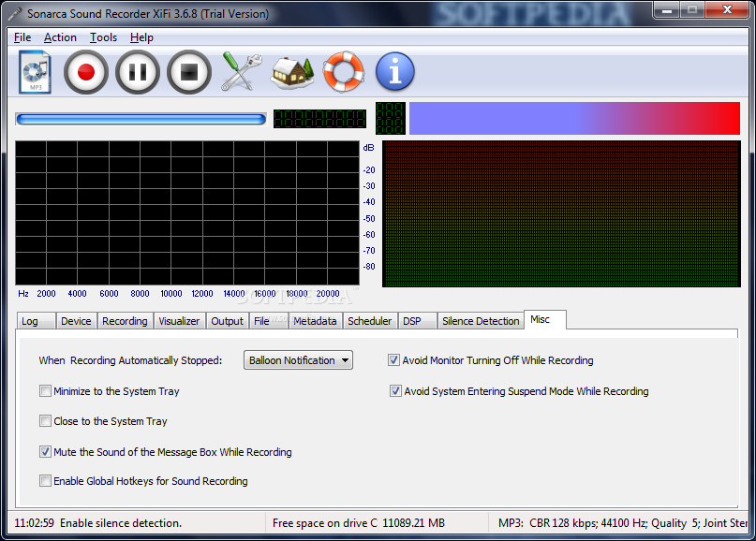Show the About info icon
This screenshot has height=541, width=756.
pos(395,72)
